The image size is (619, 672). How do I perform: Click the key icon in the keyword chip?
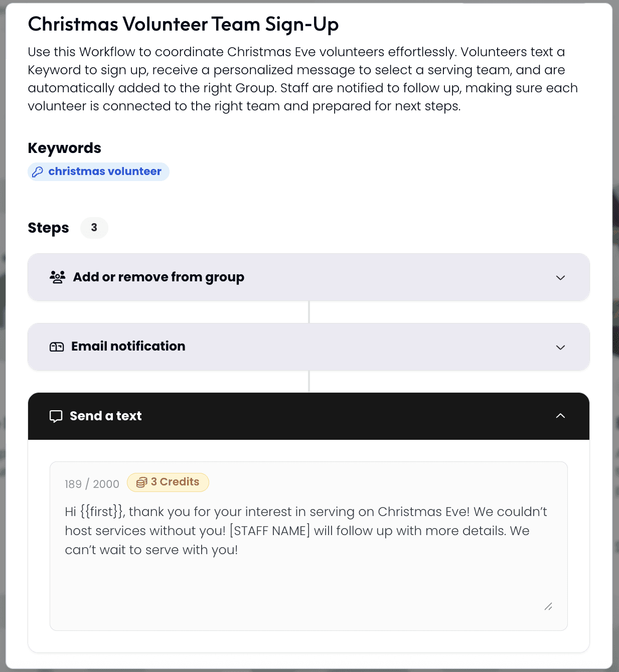(x=37, y=172)
